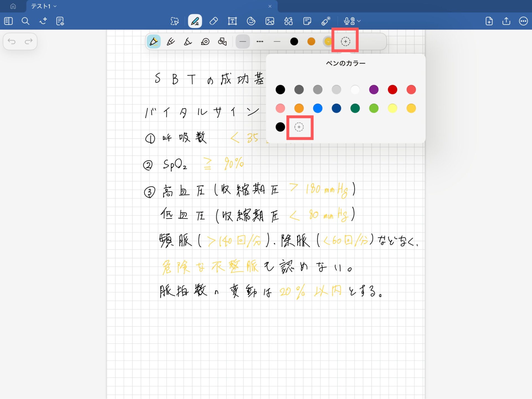Pick the purple swatch in pen colors
Viewport: 532px width, 399px height.
[374, 89]
